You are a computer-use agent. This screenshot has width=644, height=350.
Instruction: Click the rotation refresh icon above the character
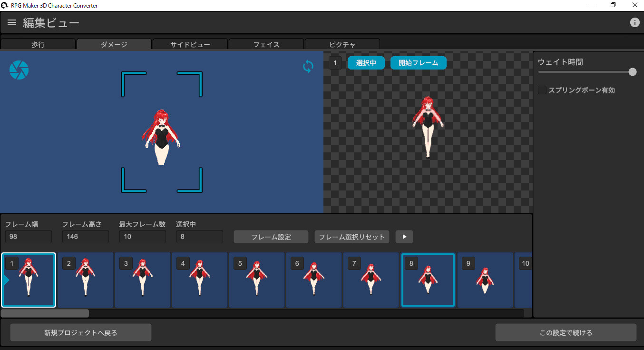[308, 67]
